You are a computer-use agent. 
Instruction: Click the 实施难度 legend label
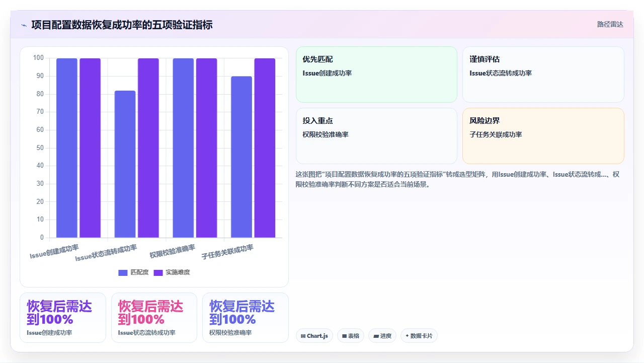178,272
